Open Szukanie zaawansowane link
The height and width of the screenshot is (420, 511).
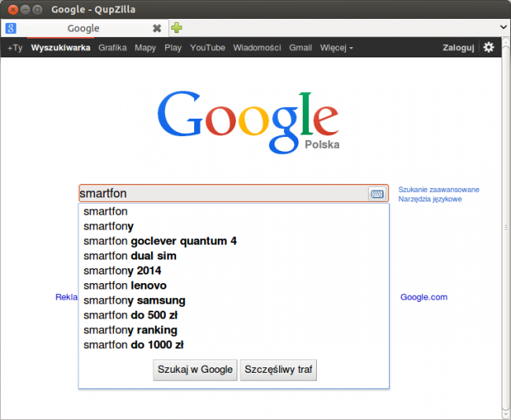click(439, 190)
